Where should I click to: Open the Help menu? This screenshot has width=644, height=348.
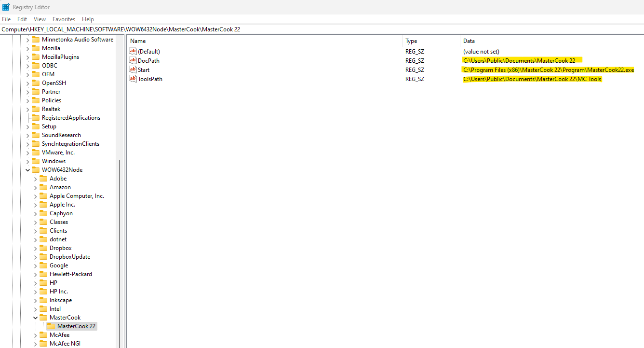tap(88, 19)
